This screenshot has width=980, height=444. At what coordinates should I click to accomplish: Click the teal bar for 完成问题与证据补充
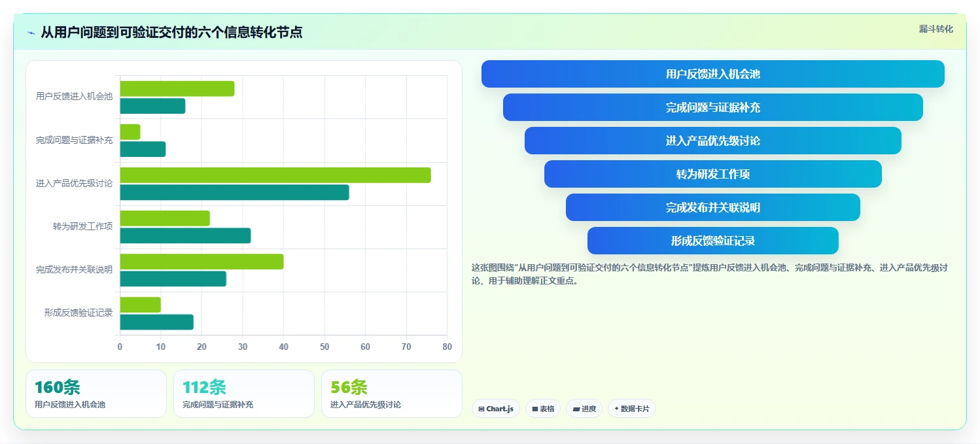(143, 149)
